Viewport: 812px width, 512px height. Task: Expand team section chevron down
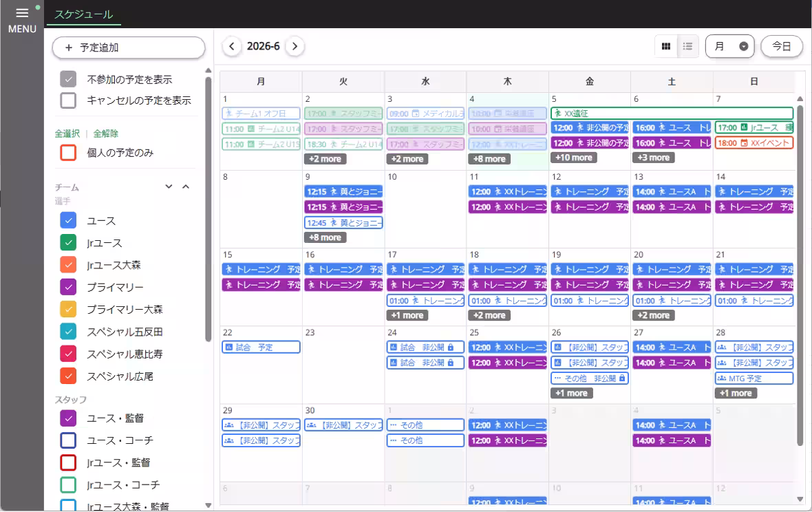[x=169, y=186]
